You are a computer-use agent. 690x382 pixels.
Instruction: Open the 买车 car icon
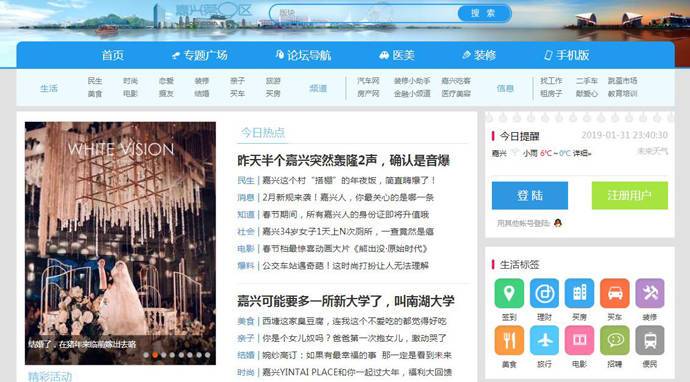(614, 293)
